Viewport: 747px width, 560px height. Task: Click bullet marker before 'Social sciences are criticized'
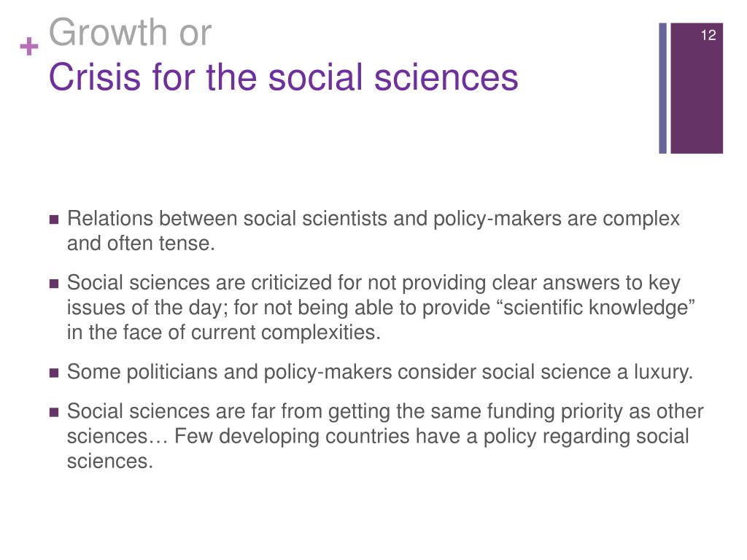[54, 284]
